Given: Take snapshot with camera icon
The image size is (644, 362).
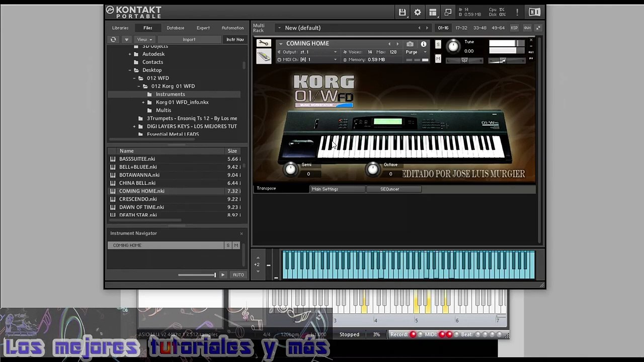Looking at the screenshot, I should tap(410, 44).
